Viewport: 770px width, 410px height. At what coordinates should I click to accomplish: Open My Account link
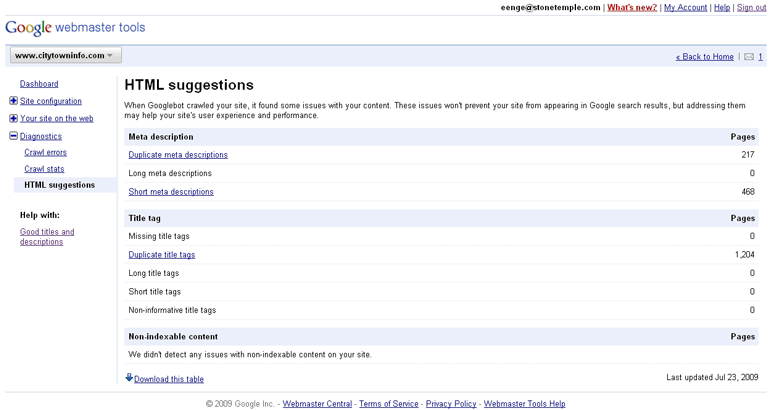click(x=685, y=7)
